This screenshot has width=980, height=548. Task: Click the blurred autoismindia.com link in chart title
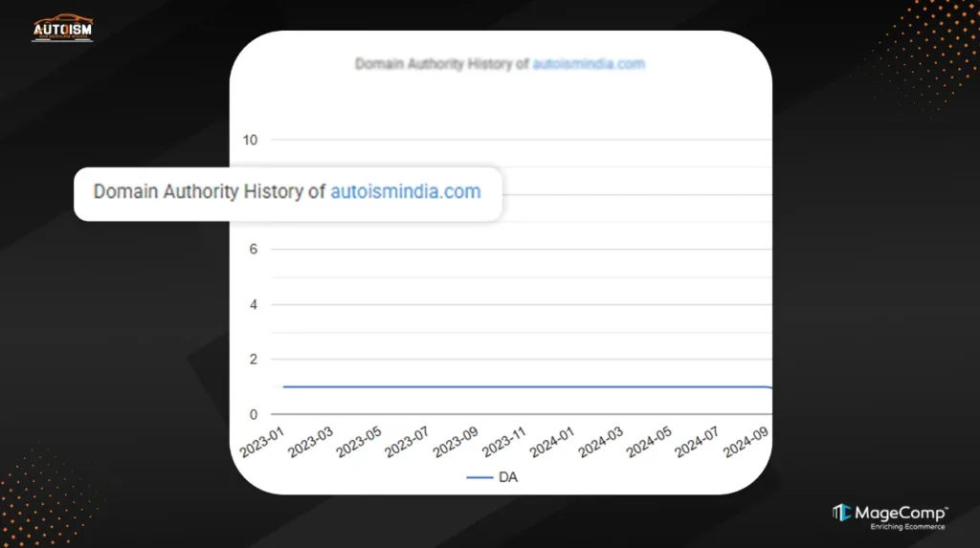pos(590,64)
